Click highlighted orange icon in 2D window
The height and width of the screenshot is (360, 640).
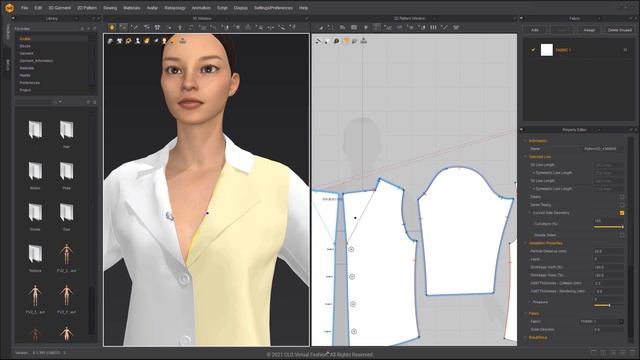346,41
